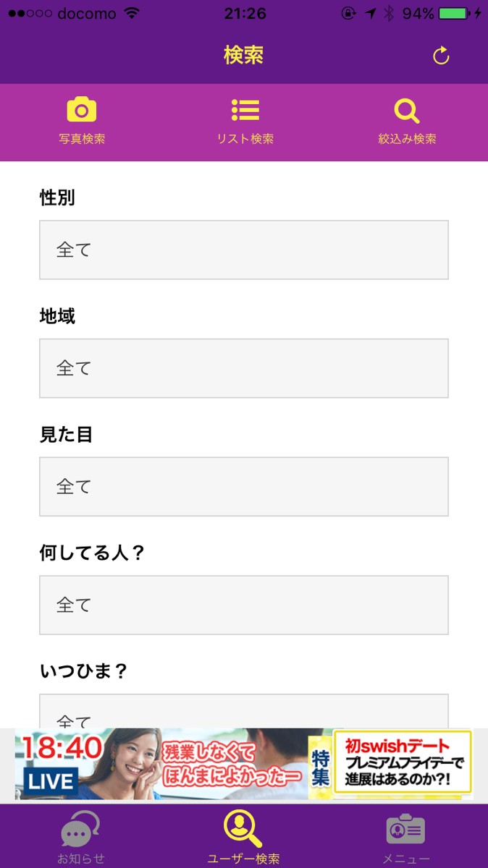Expand the いつひま？ selector
This screenshot has width=488, height=868.
(244, 712)
